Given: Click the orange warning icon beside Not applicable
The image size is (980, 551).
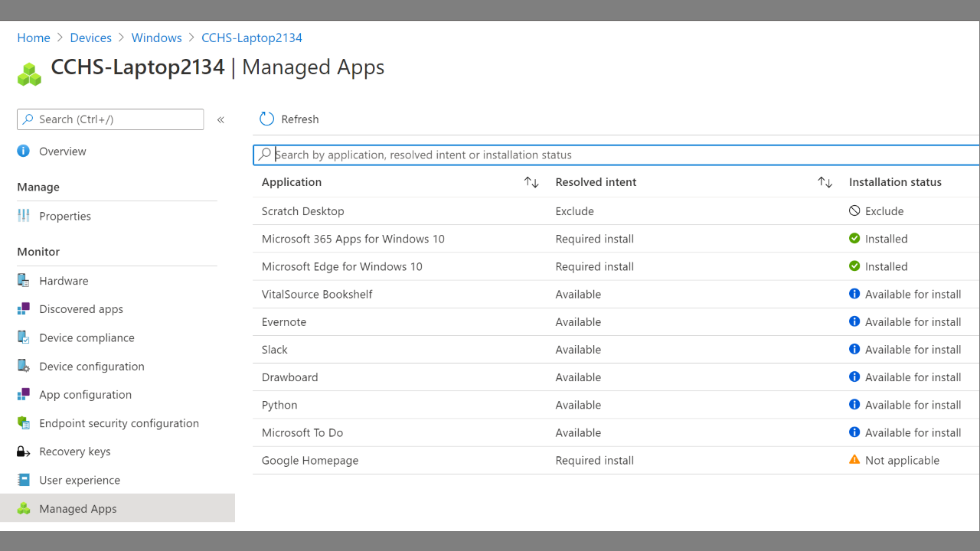Looking at the screenshot, I should (854, 460).
